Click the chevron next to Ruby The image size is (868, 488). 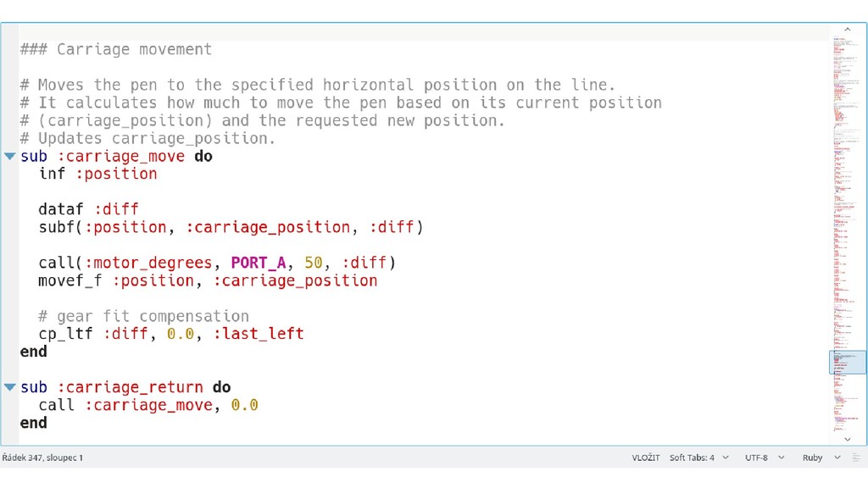pos(837,457)
